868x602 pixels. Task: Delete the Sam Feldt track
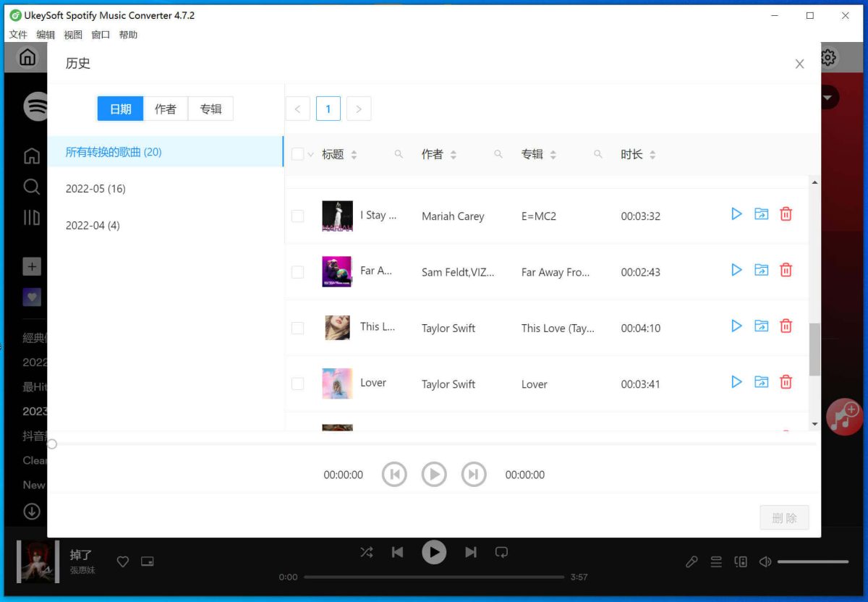point(786,270)
